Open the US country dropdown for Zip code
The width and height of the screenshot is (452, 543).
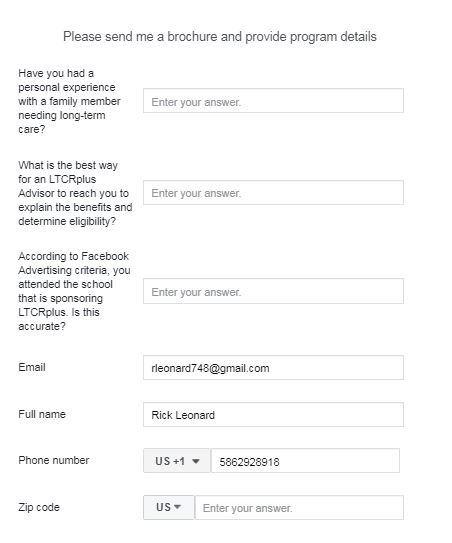coord(169,507)
